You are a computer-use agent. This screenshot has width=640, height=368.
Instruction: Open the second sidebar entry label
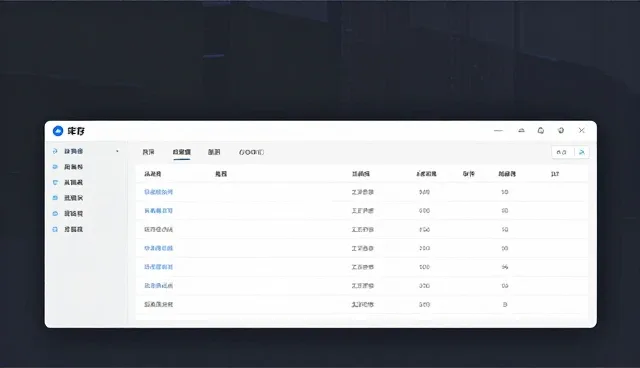[x=73, y=167]
